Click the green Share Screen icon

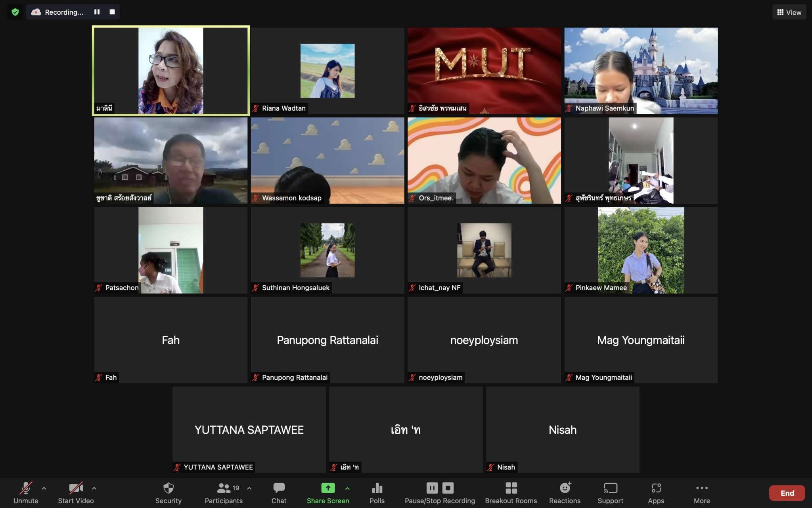pyautogui.click(x=327, y=488)
